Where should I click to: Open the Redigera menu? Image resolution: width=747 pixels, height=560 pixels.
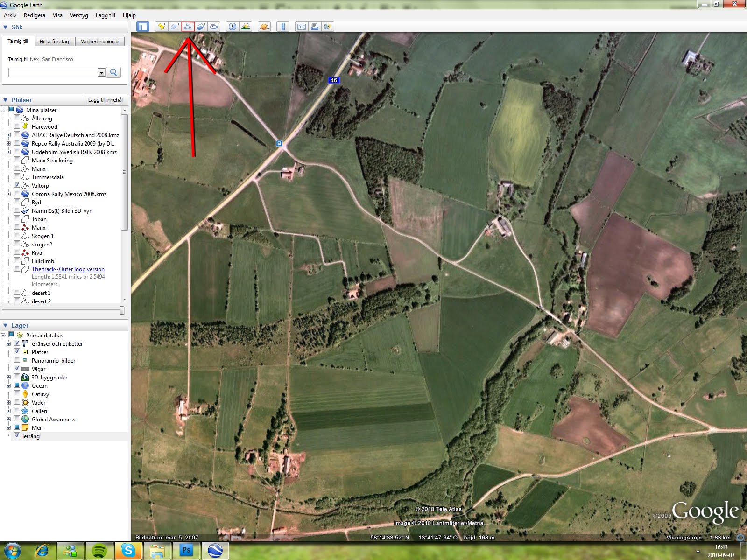(x=35, y=15)
